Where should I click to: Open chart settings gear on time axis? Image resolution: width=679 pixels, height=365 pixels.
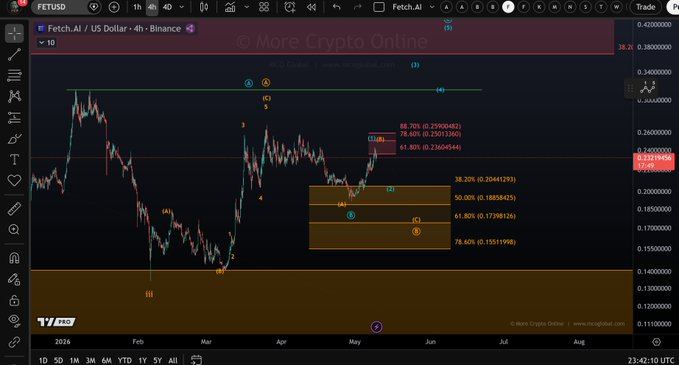(656, 342)
